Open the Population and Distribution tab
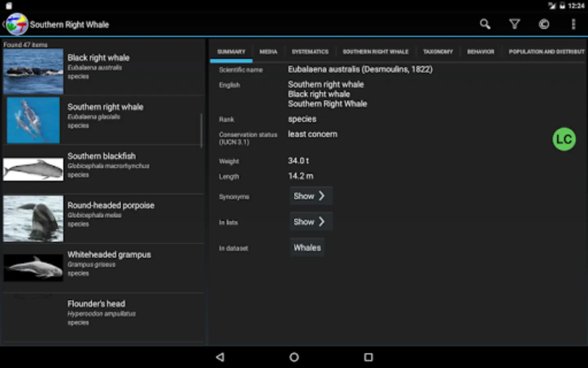The width and height of the screenshot is (588, 368). pos(546,52)
